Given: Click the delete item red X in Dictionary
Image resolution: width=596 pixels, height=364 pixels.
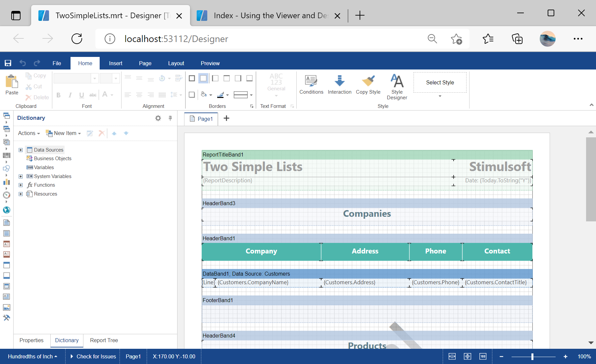Looking at the screenshot, I should (102, 133).
